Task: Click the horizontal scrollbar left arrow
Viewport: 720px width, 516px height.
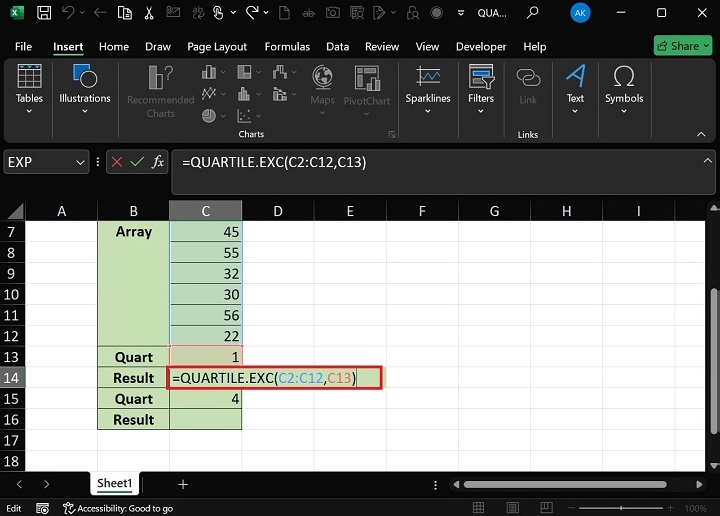Action: point(456,484)
